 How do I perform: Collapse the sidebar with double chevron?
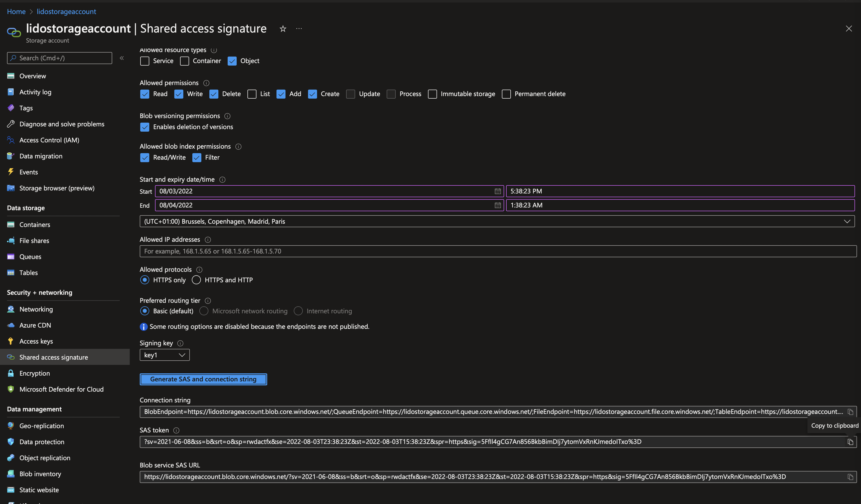pyautogui.click(x=122, y=58)
